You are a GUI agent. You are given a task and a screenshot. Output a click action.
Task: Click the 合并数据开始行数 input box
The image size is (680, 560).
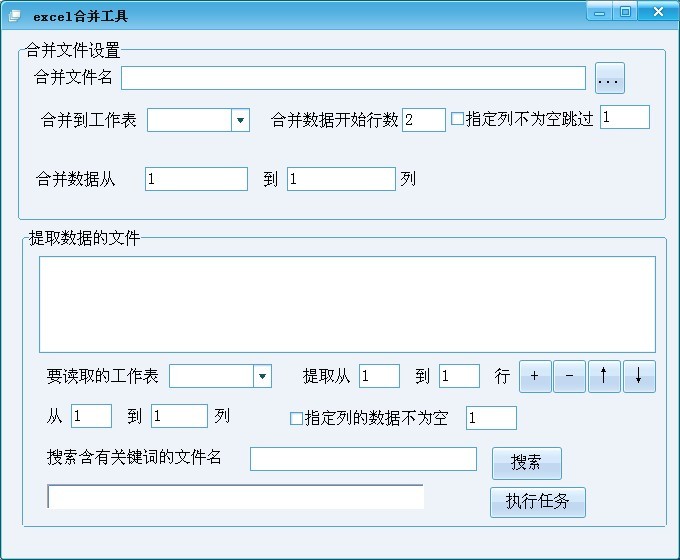click(423, 120)
